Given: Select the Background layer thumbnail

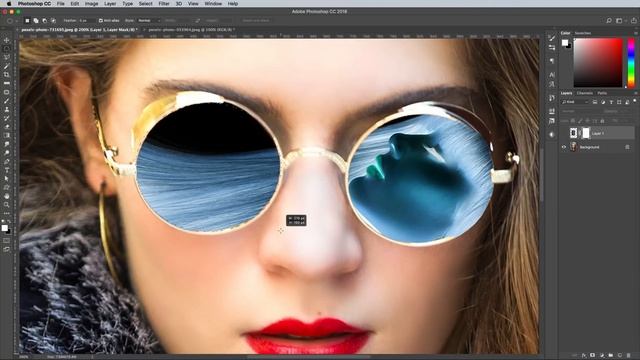Looking at the screenshot, I should coord(573,147).
